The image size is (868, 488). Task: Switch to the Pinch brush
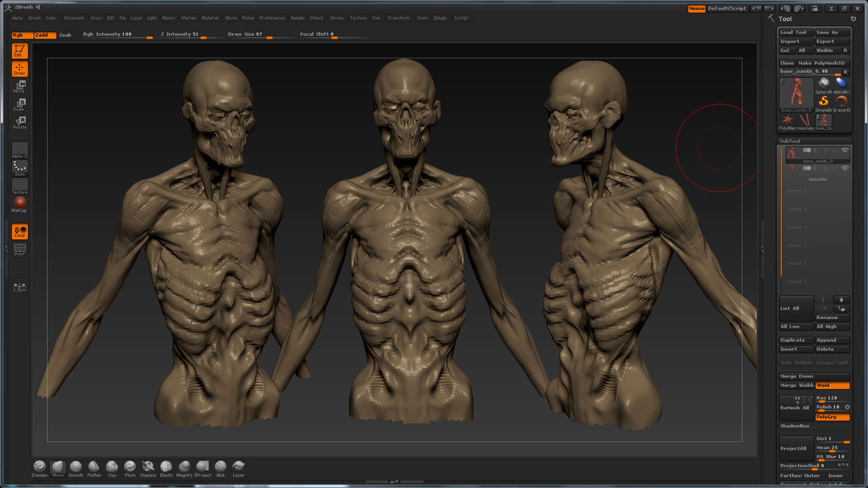(x=130, y=467)
